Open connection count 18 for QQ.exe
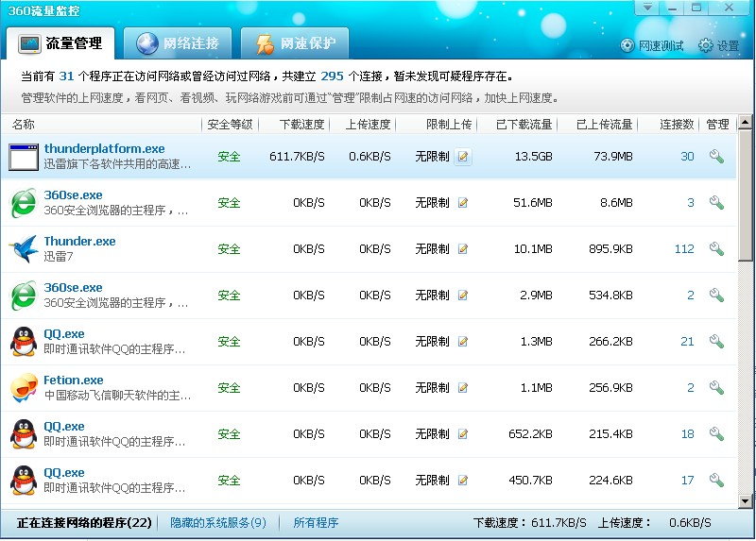Screen dimensions: 756x541 (x=688, y=433)
